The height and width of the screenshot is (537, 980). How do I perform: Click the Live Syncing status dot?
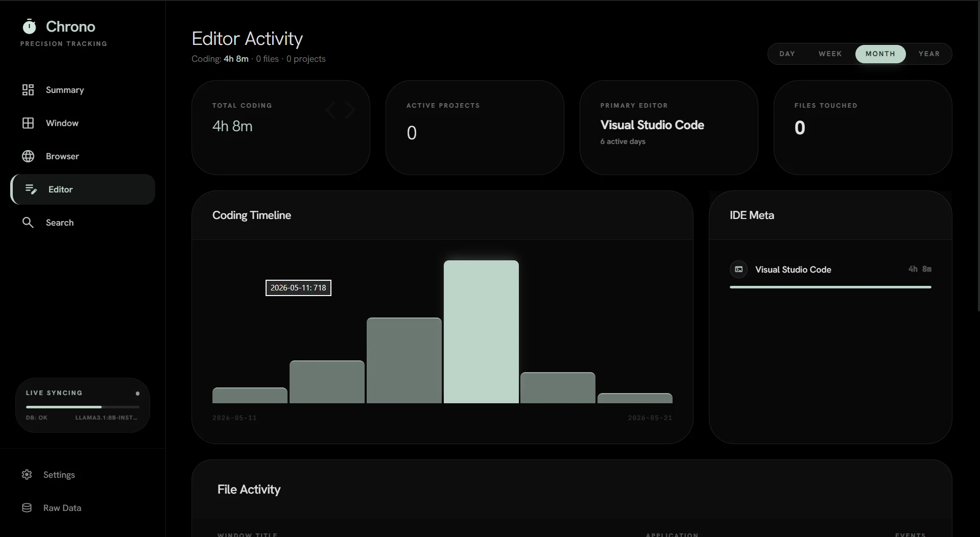(137, 394)
